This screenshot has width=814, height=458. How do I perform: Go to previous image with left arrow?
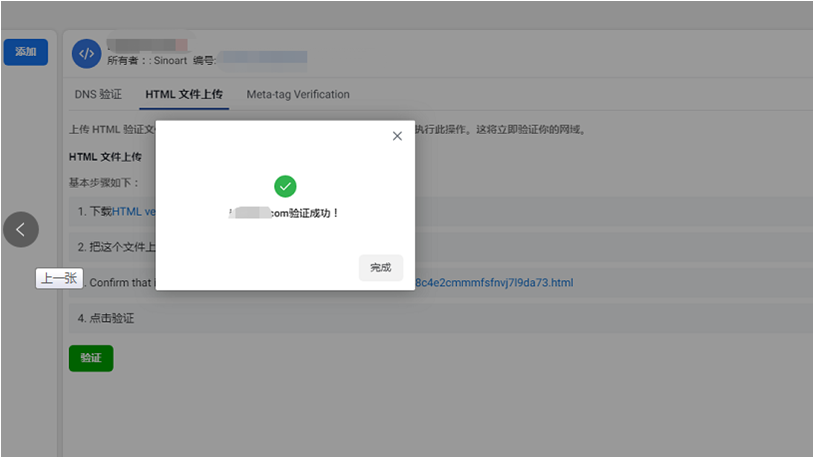(21, 229)
